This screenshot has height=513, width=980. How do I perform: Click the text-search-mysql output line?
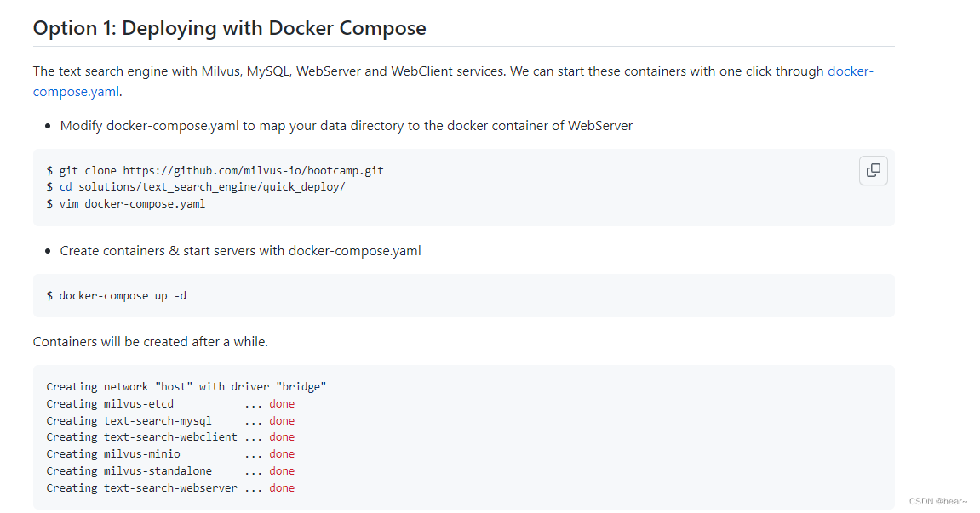(x=170, y=420)
